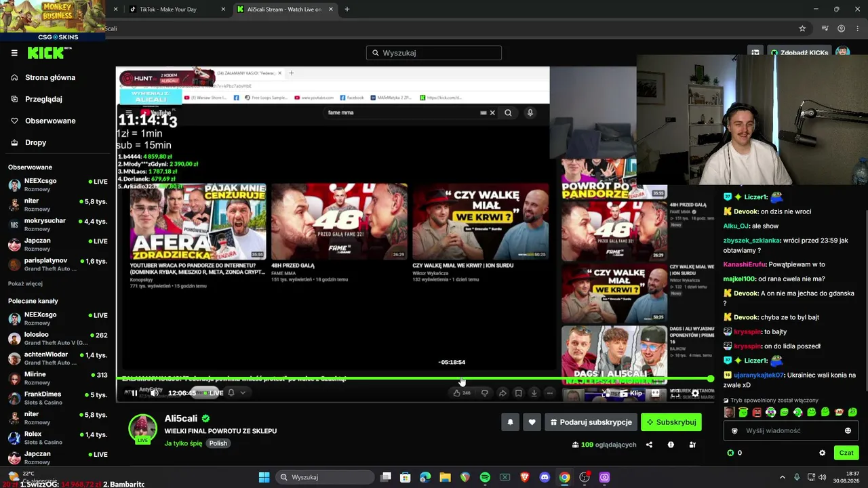Viewport: 868px width, 488px height.
Task: Click the taskbar Wyszukaj search box
Action: (x=324, y=477)
